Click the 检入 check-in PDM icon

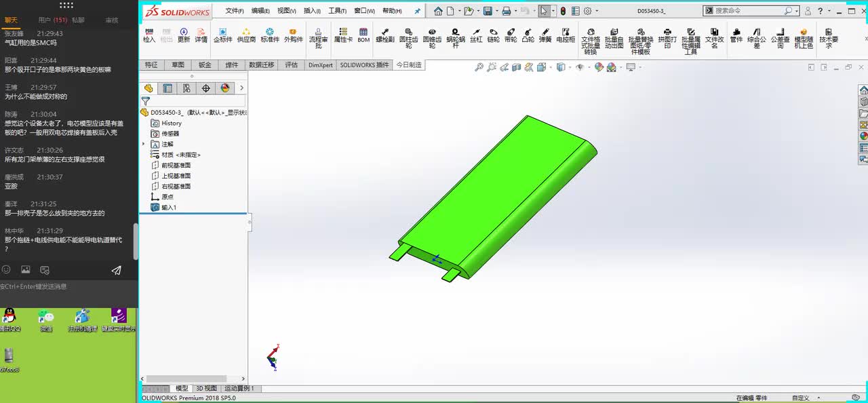[x=149, y=35]
